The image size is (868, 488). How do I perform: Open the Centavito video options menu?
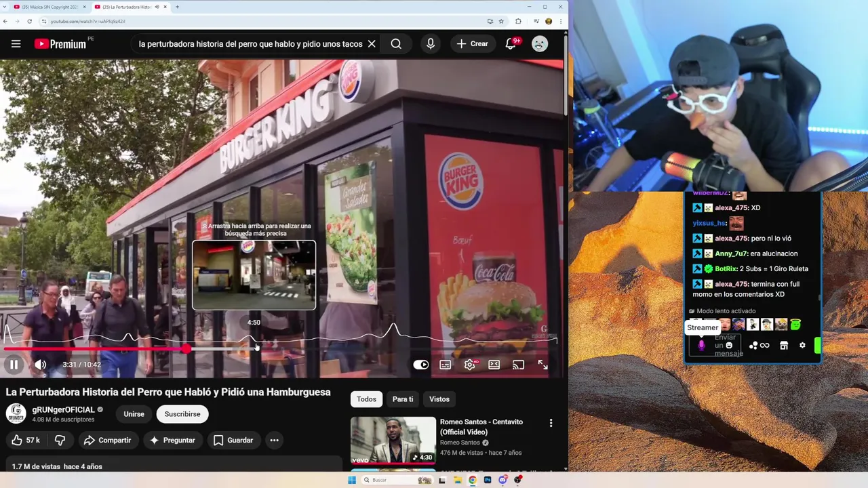click(551, 423)
